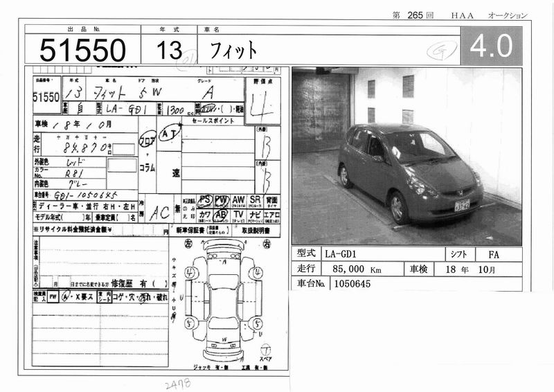554x392 pixels.
Task: Click the セールスポイント sales point header
Action: 208,121
